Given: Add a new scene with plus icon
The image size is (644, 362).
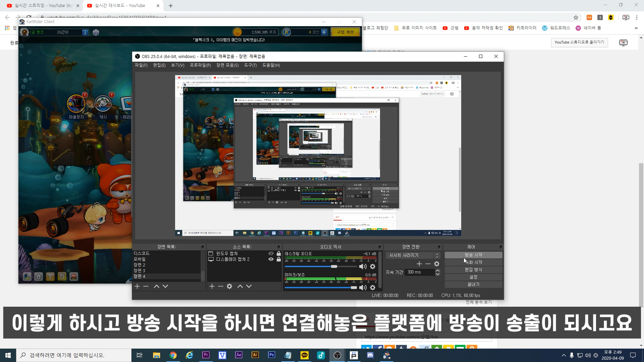Looking at the screenshot, I should tap(137, 286).
